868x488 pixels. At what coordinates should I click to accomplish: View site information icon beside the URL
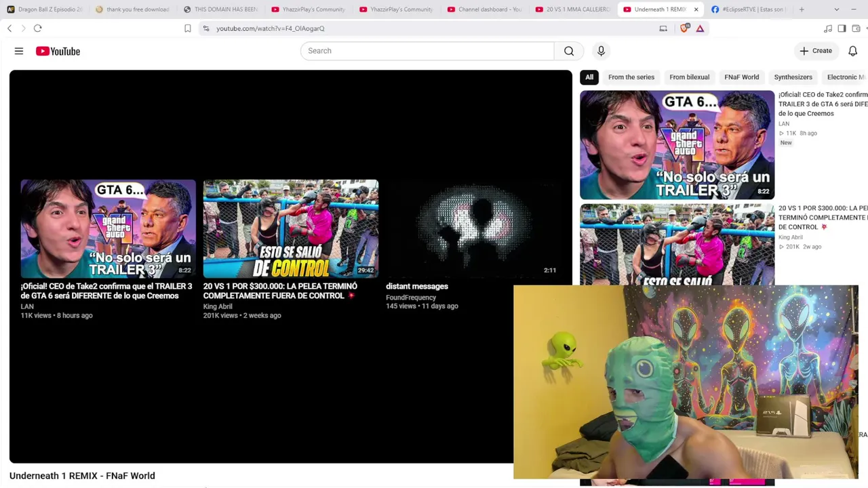point(206,28)
